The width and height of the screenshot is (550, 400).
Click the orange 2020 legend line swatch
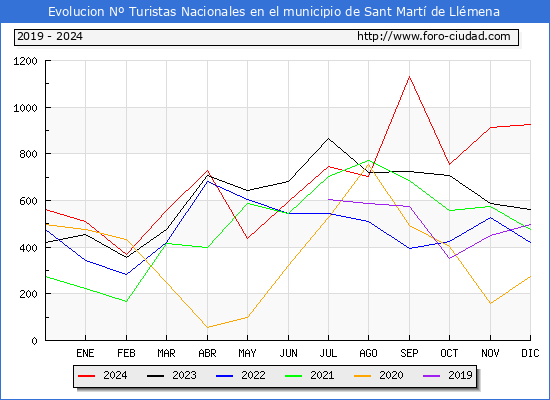point(362,376)
